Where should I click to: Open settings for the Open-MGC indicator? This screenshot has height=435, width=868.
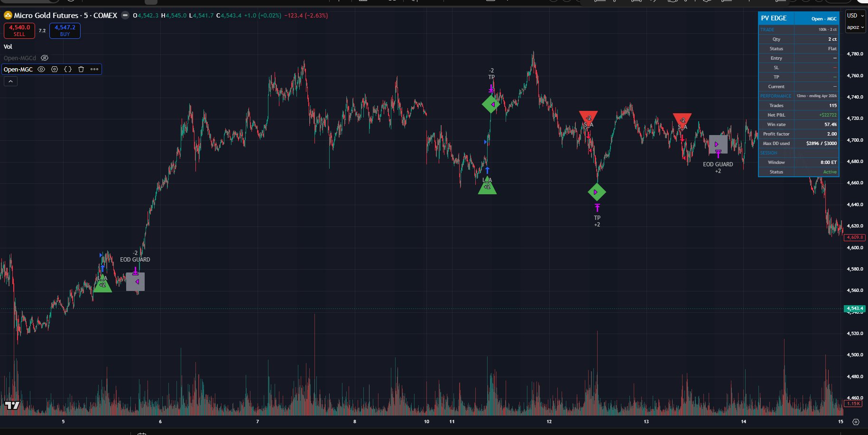[x=55, y=69]
